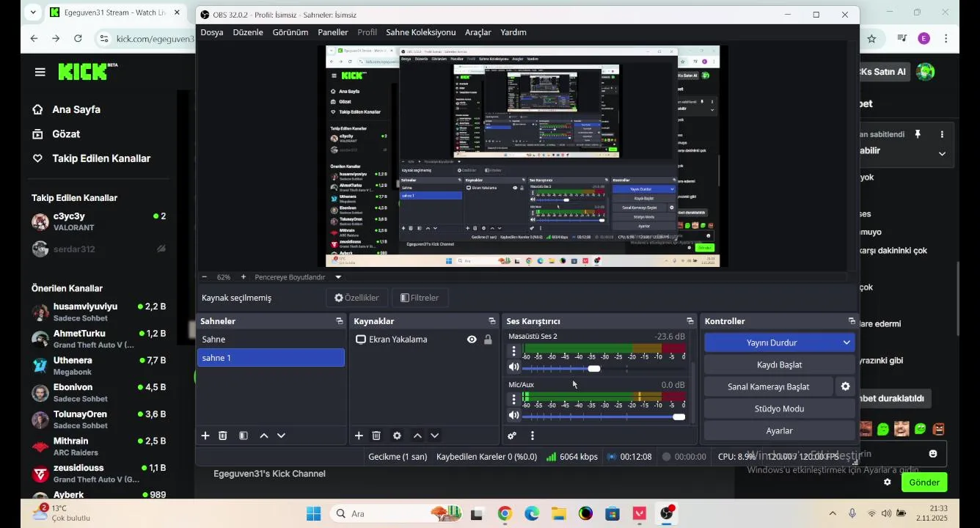
Task: Add a new source with the Kaynaklar plus icon
Action: click(x=359, y=436)
